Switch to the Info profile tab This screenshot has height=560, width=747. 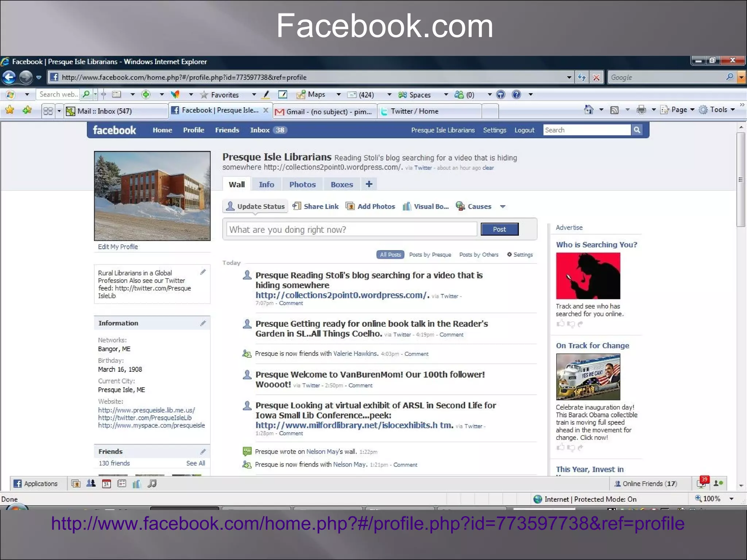(266, 184)
